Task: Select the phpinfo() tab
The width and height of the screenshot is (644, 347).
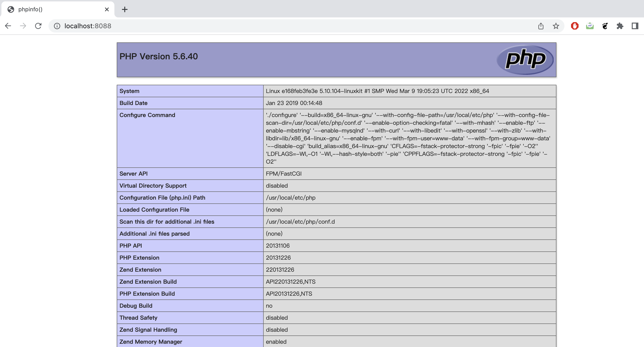Action: pos(50,9)
